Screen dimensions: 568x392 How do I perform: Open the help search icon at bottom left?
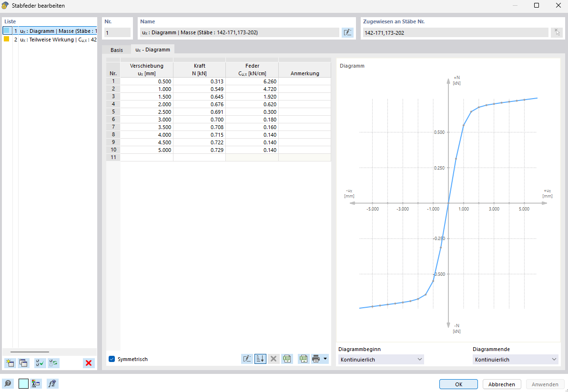click(8, 384)
